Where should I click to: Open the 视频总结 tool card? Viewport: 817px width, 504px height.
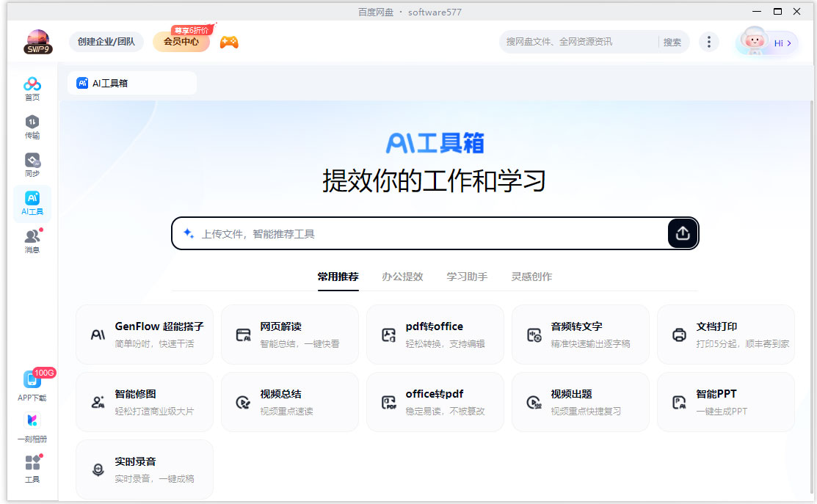pos(290,402)
